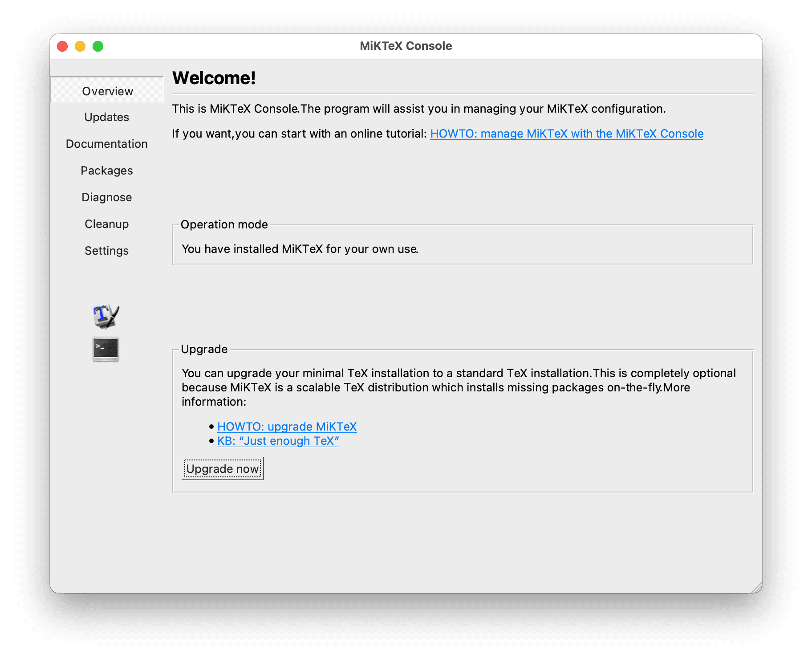Open the Settings tab
812x659 pixels.
point(107,251)
